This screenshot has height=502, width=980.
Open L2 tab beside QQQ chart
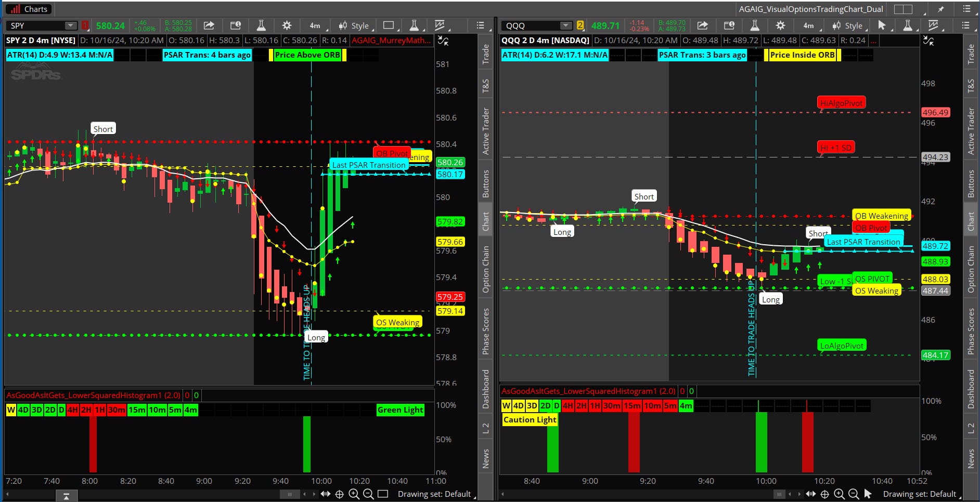971,428
